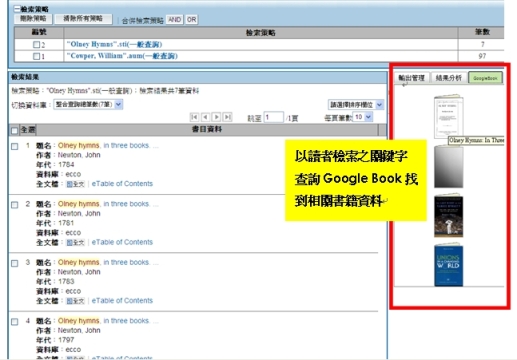
Task: Switch to the 結果分析 tab
Action: (449, 78)
